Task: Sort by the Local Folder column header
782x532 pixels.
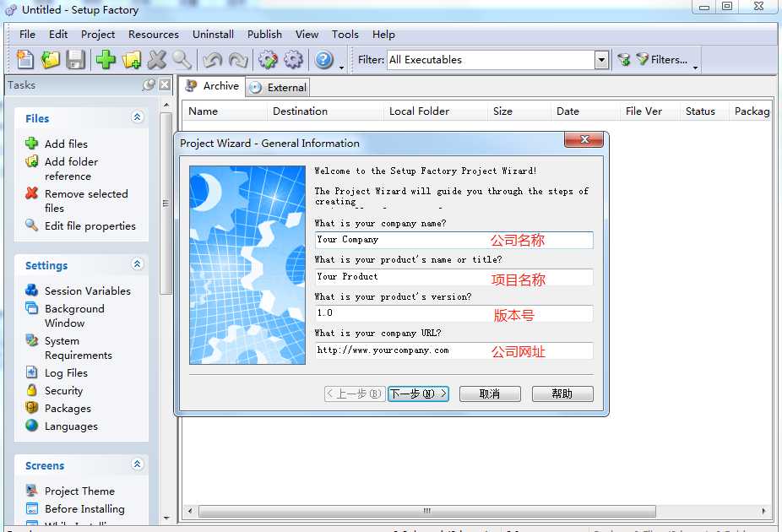Action: (435, 111)
